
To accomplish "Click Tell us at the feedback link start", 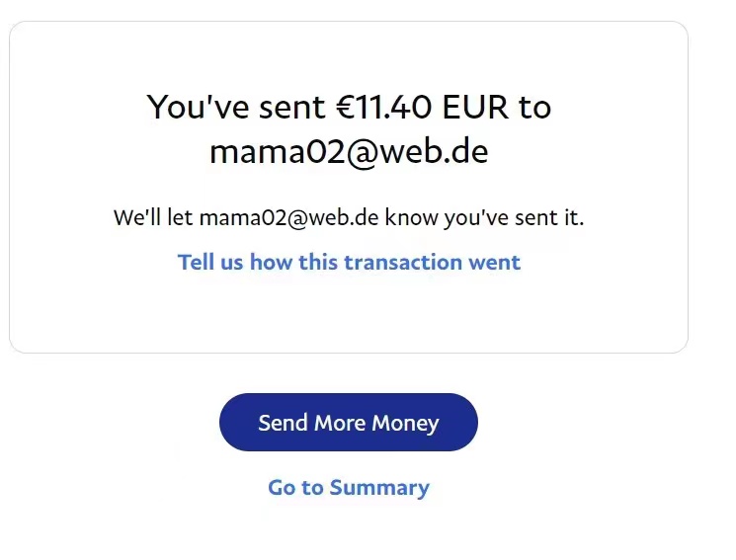I will coord(210,262).
